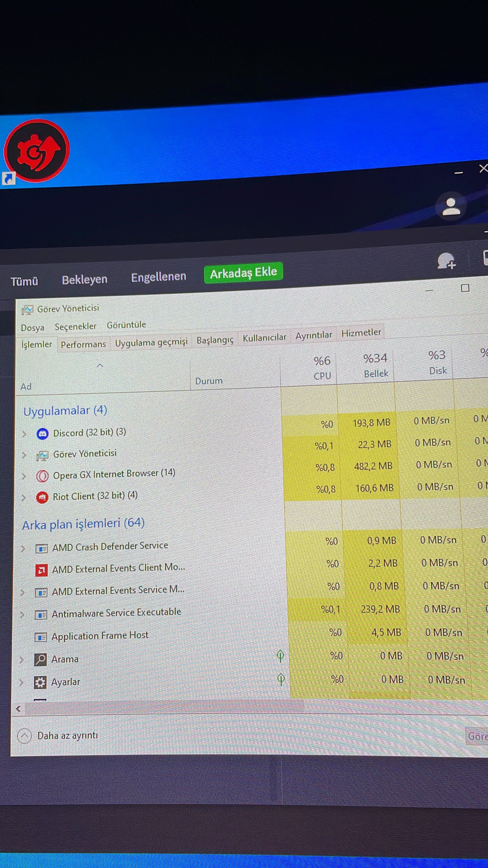Select the Bekleyen tab in Discord
The image size is (488, 868).
click(x=84, y=279)
